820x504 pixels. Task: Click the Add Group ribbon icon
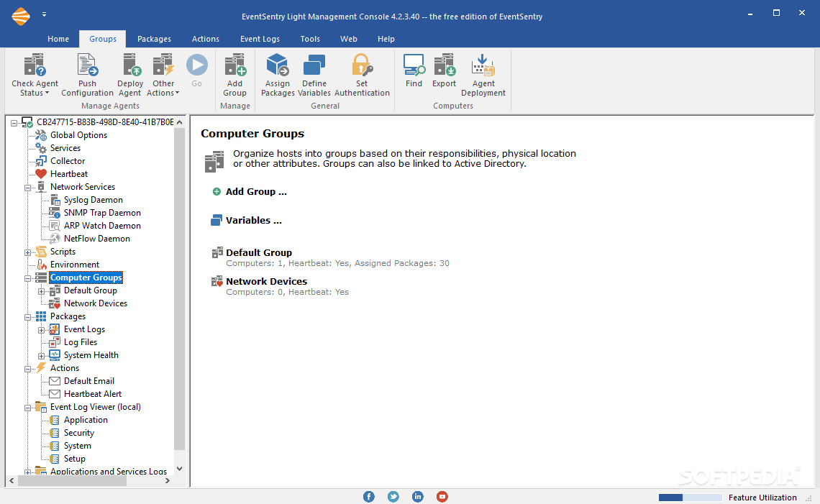pyautogui.click(x=234, y=65)
